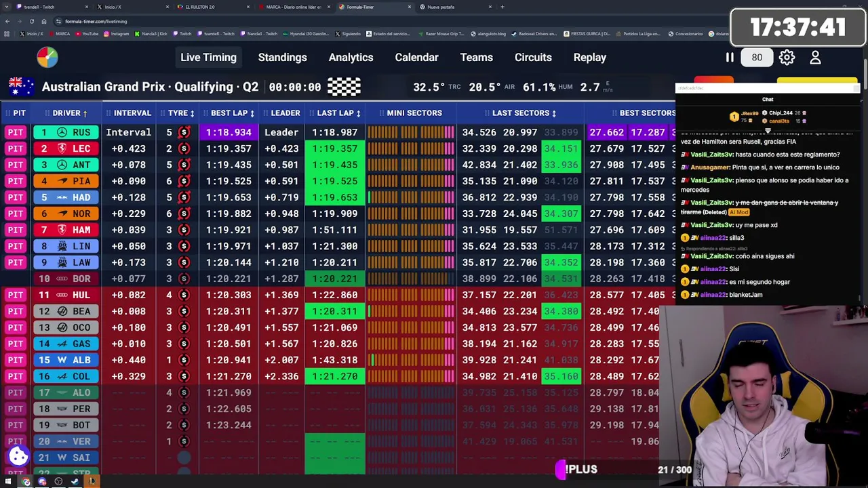The height and width of the screenshot is (488, 868).
Task: Open the Live Timing page
Action: (x=208, y=58)
